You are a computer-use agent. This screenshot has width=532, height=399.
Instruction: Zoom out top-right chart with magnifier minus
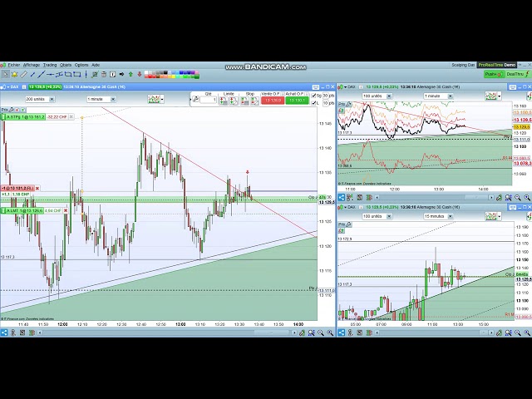[x=518, y=198]
